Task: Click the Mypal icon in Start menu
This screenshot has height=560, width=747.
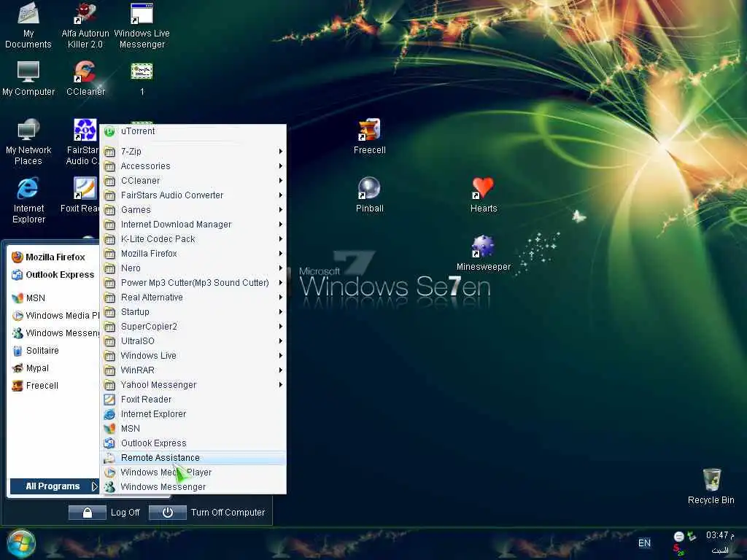Action: click(x=18, y=368)
